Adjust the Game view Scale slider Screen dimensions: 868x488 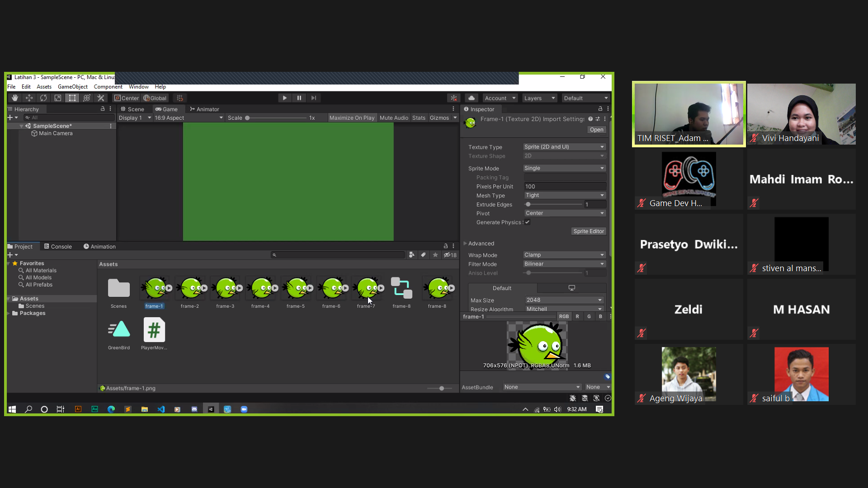tap(276, 118)
